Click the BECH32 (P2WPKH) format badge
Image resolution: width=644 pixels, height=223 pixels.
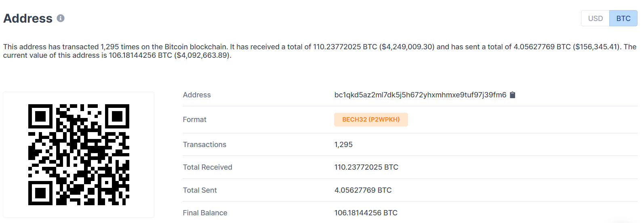(371, 120)
